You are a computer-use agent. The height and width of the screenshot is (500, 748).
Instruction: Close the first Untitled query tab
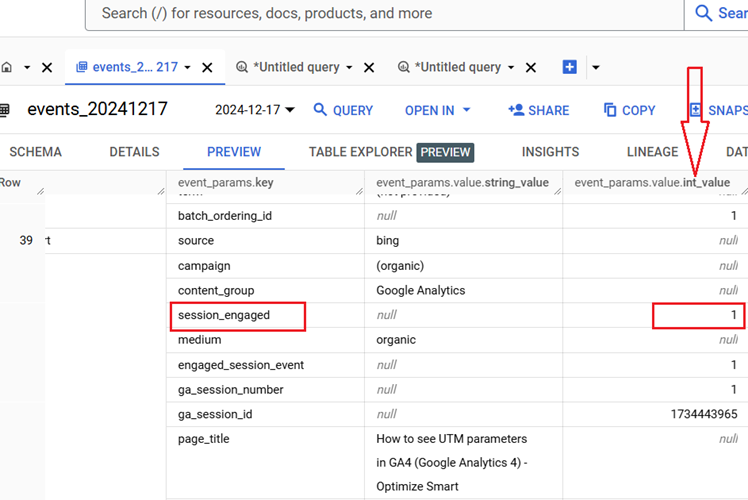click(x=369, y=67)
